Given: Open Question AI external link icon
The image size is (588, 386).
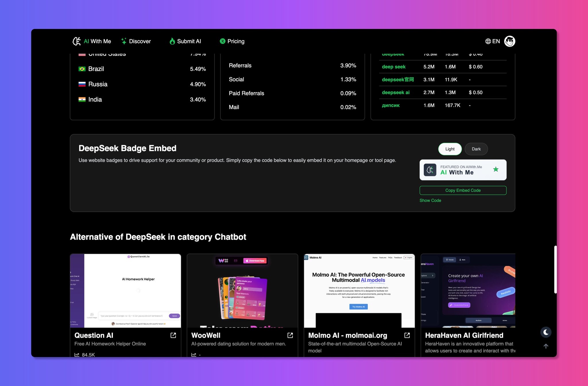Looking at the screenshot, I should (x=173, y=335).
